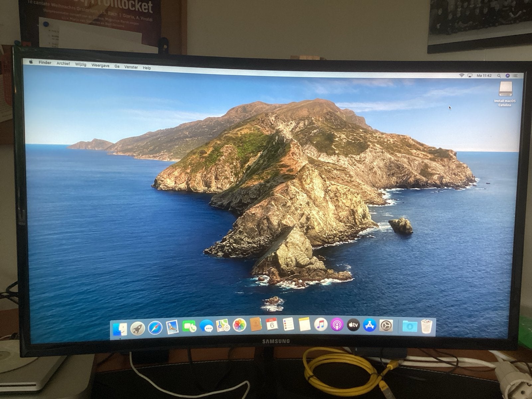The width and height of the screenshot is (532, 399).
Task: Activate Siri from the menu bar
Action: 508,76
